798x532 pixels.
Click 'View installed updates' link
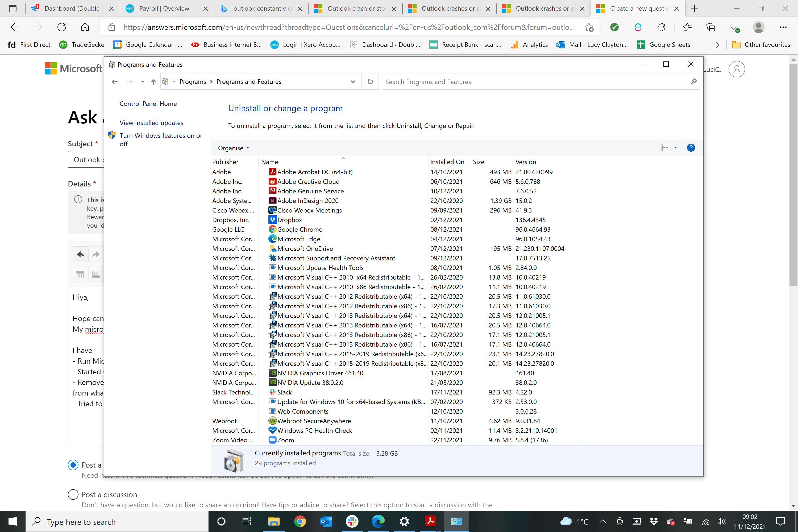point(151,122)
